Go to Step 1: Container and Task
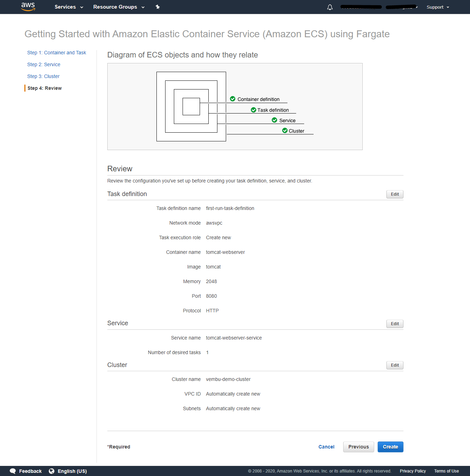Image resolution: width=470 pixels, height=476 pixels. click(x=56, y=53)
